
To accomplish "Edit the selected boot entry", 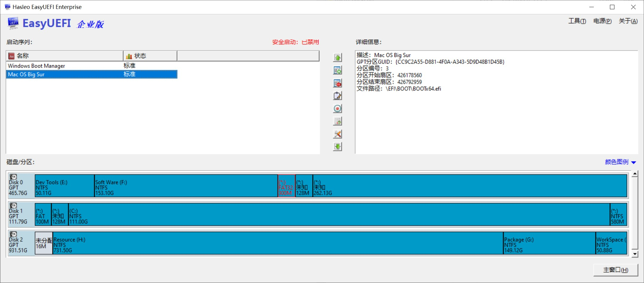I will [x=337, y=96].
